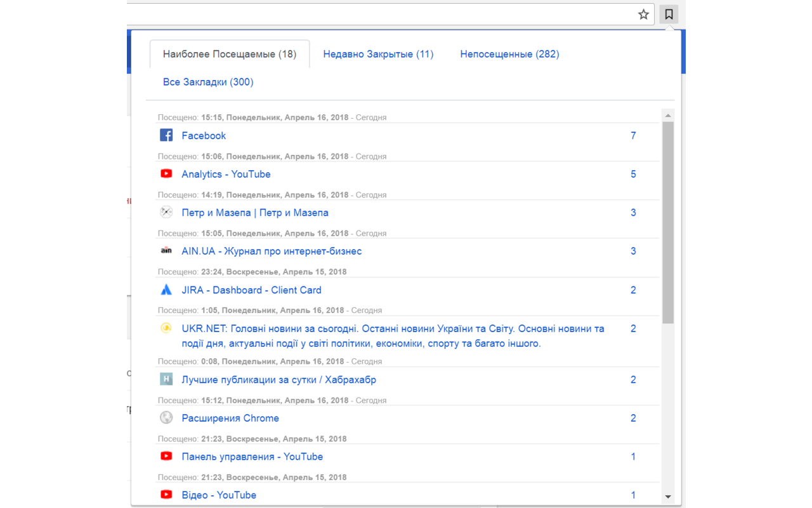Viewport: 812px width, 508px height.
Task: Click visit count 3 for AIN.UA
Action: [x=633, y=251]
